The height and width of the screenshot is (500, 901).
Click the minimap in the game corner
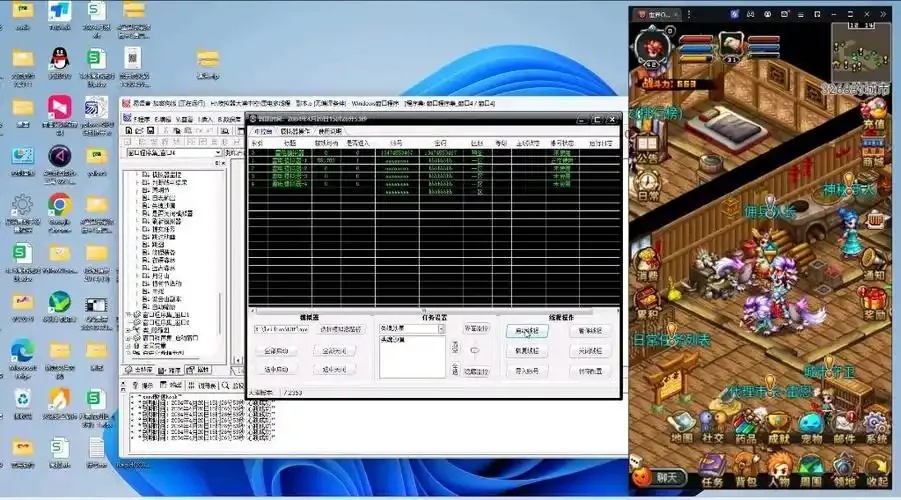point(860,53)
